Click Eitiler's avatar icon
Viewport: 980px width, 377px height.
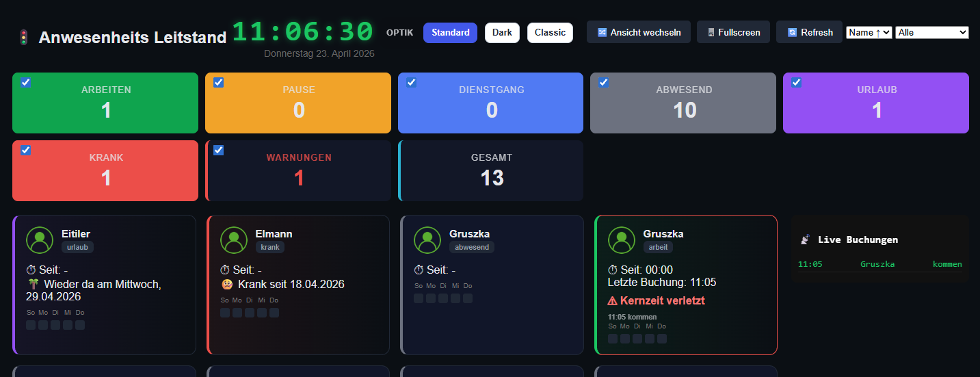(40, 239)
